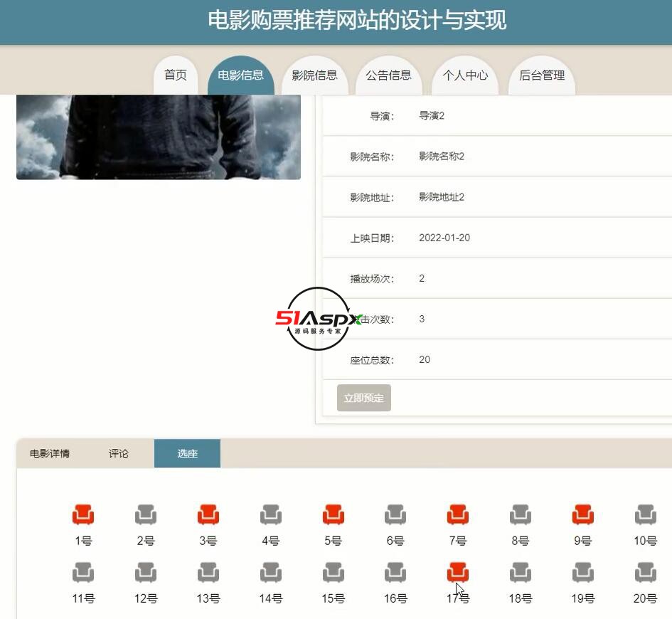Deselect the red seat icon 17号

coord(457,572)
